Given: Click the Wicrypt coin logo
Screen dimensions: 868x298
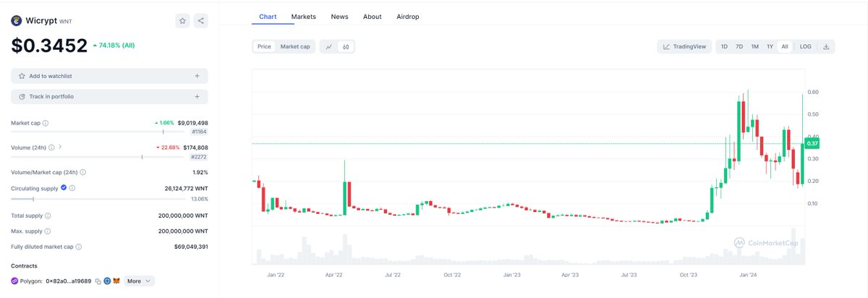Looking at the screenshot, I should click(16, 21).
